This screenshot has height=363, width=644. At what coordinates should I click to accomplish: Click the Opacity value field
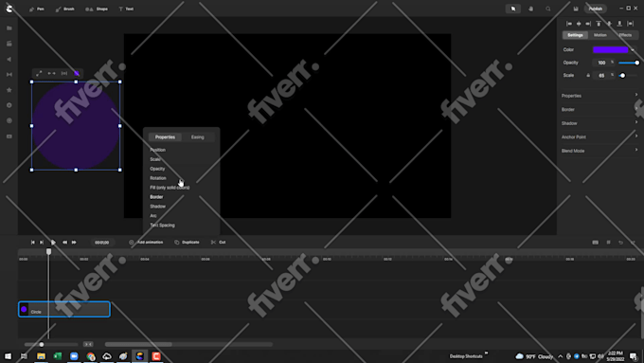point(601,63)
